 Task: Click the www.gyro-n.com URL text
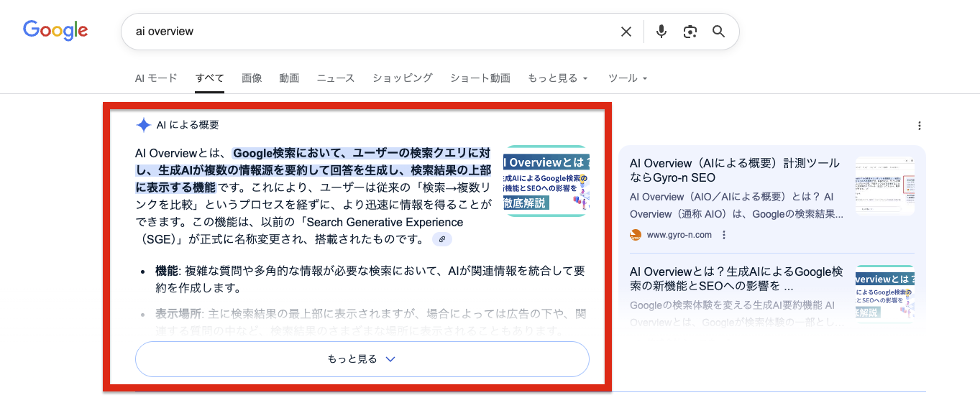click(x=679, y=235)
